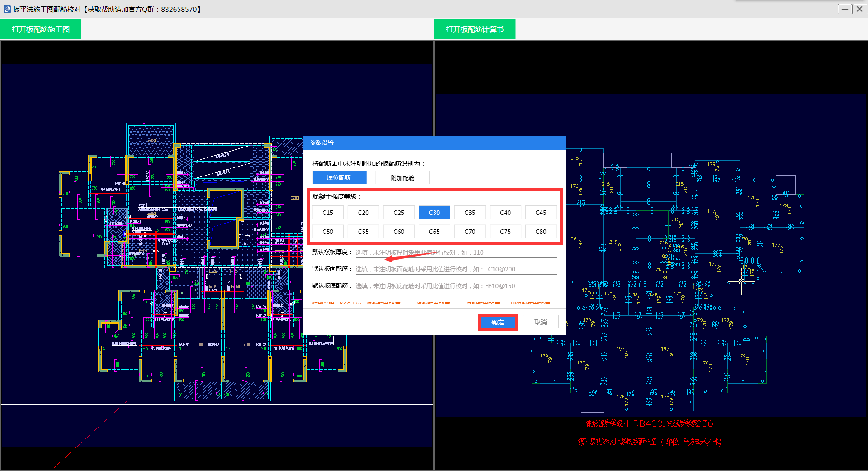Image resolution: width=868 pixels, height=471 pixels.
Task: Choose concrete grade C15
Action: (x=328, y=213)
